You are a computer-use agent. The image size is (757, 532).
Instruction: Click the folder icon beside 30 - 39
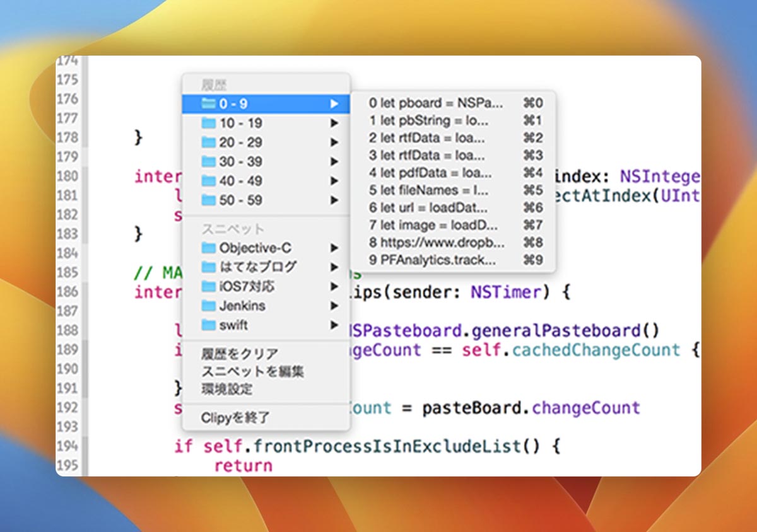click(x=209, y=161)
